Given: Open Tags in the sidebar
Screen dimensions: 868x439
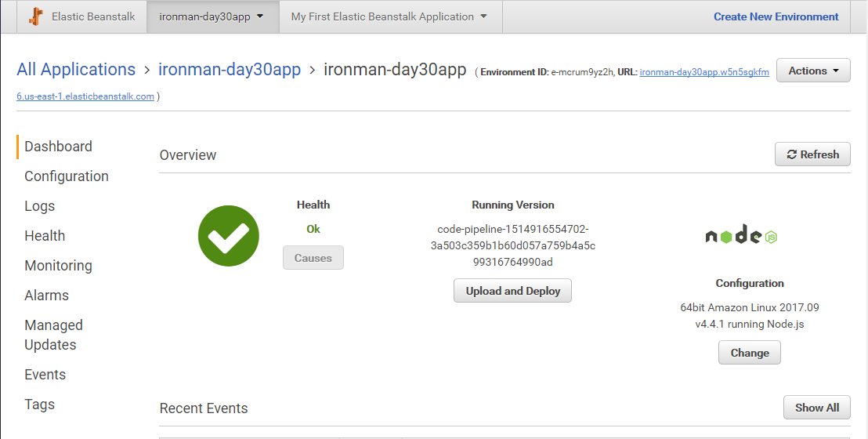Looking at the screenshot, I should tap(39, 405).
